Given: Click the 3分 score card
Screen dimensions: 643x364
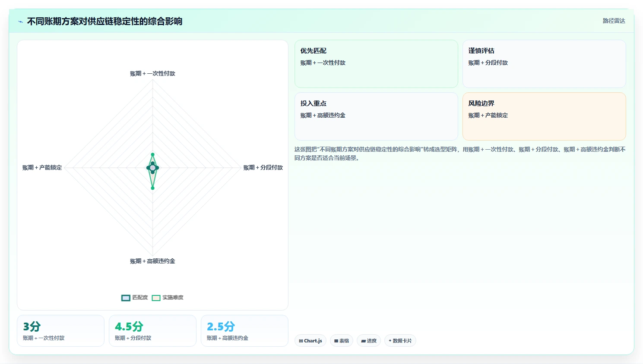Looking at the screenshot, I should click(60, 331).
